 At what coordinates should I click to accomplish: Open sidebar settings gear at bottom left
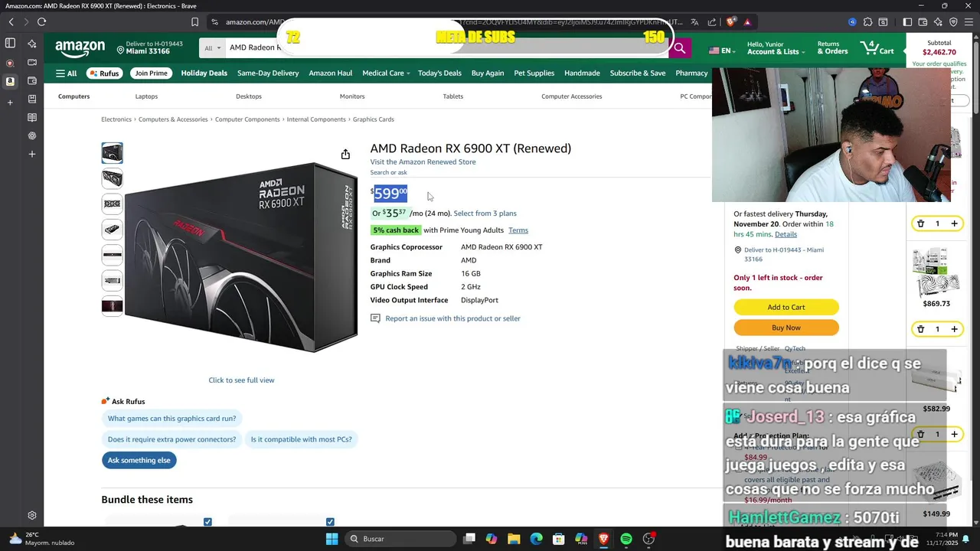point(32,516)
